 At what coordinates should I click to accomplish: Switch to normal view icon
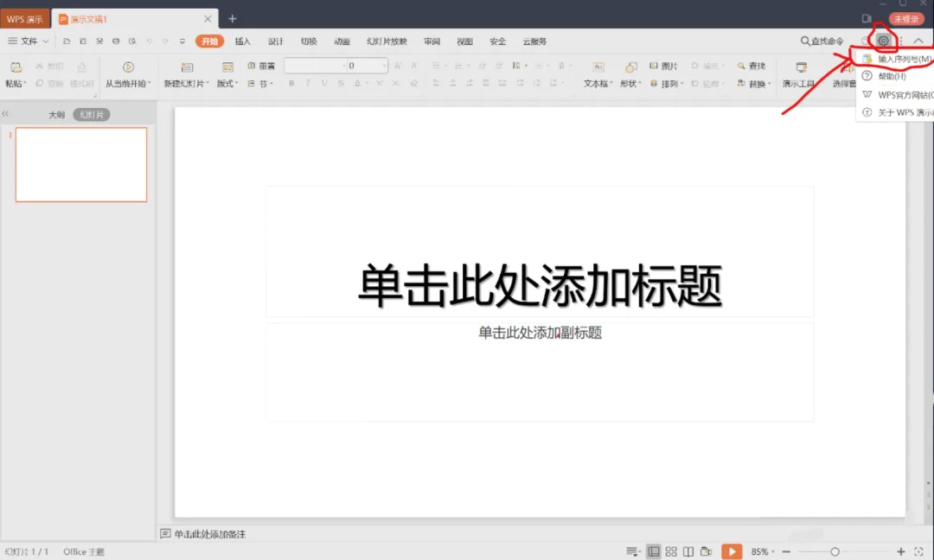[654, 551]
